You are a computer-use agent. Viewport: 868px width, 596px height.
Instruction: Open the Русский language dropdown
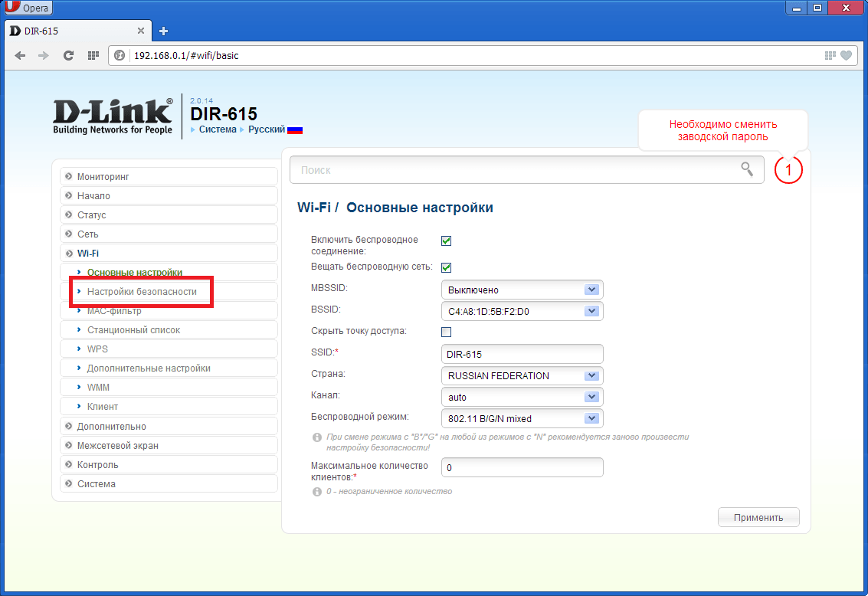(x=267, y=129)
